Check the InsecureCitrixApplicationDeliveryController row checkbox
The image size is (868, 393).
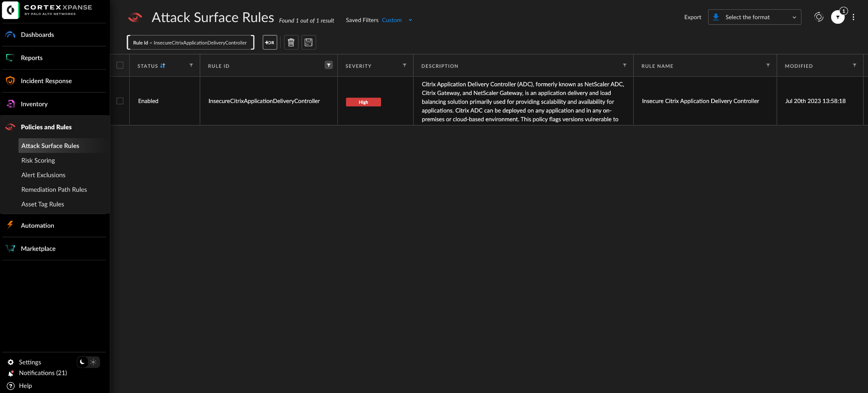point(120,101)
